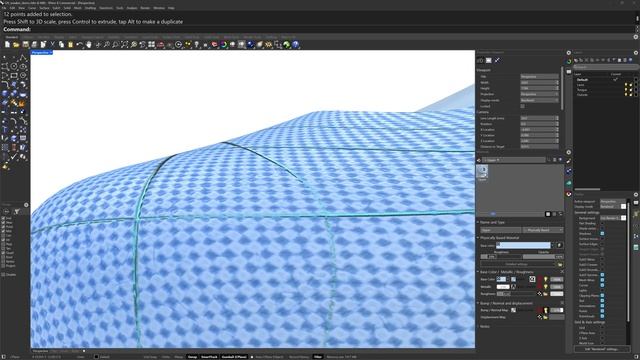Open the File menu
The width and height of the screenshot is (640, 360).
[x=4, y=8]
